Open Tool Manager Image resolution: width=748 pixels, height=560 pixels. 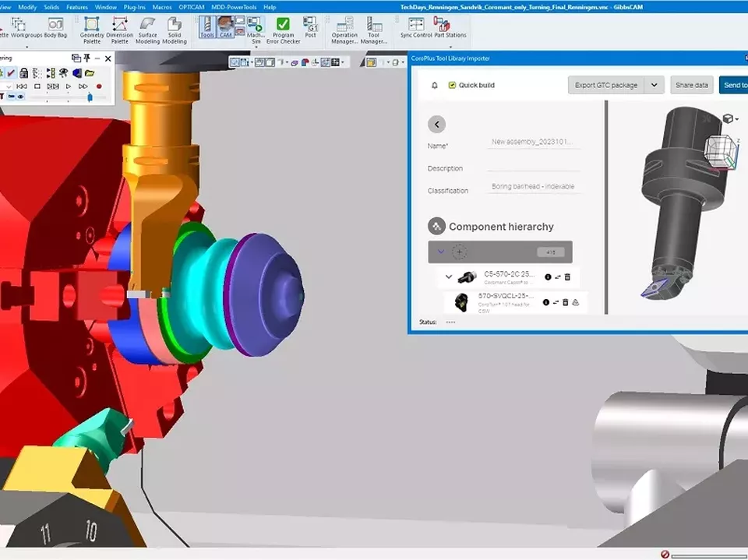[x=373, y=30]
